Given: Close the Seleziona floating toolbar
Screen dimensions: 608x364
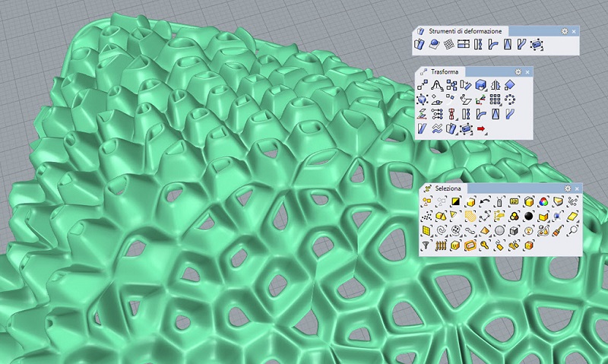Looking at the screenshot, I should [x=577, y=188].
